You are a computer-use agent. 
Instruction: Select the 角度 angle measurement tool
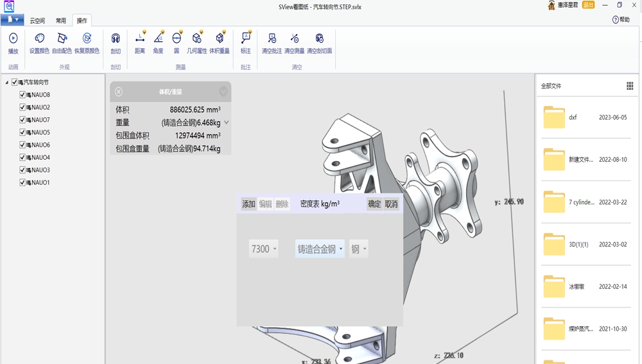pos(158,39)
